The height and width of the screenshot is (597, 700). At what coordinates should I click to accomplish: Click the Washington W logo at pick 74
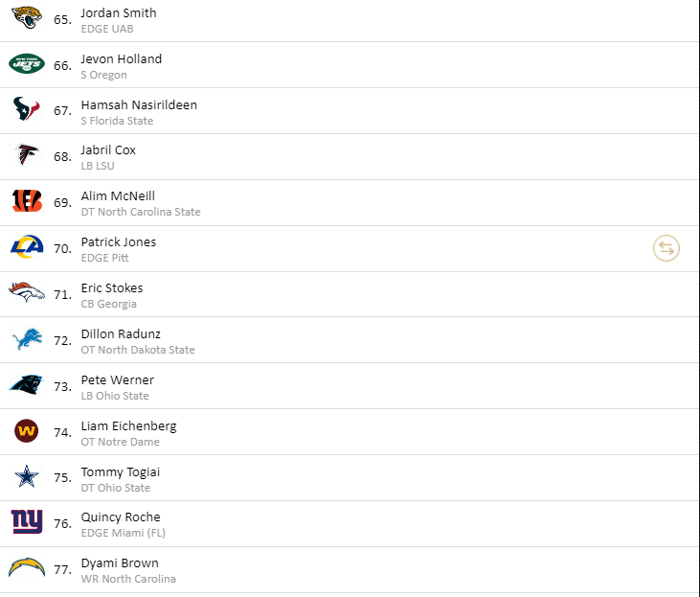coord(27,431)
